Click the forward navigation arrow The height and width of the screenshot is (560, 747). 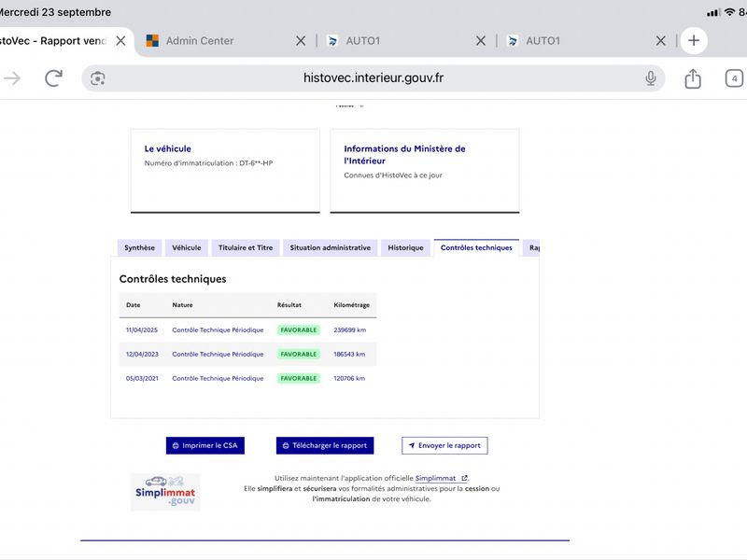coord(12,78)
